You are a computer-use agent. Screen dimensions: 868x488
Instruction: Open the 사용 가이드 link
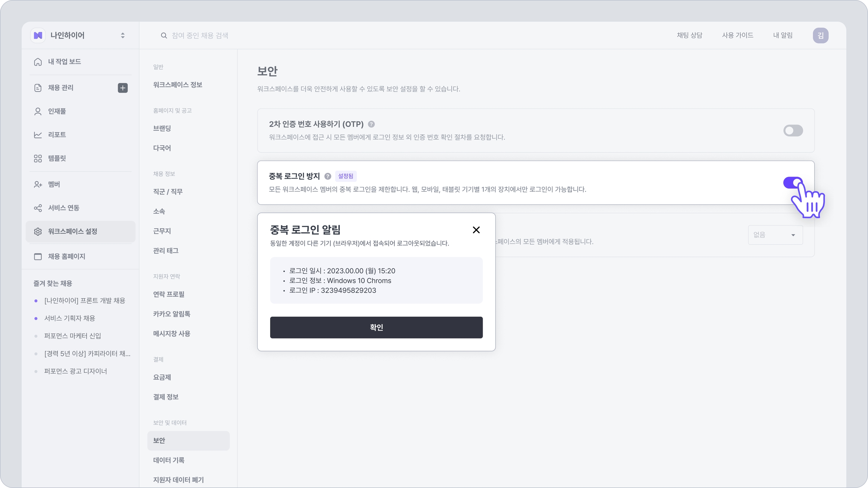737,35
